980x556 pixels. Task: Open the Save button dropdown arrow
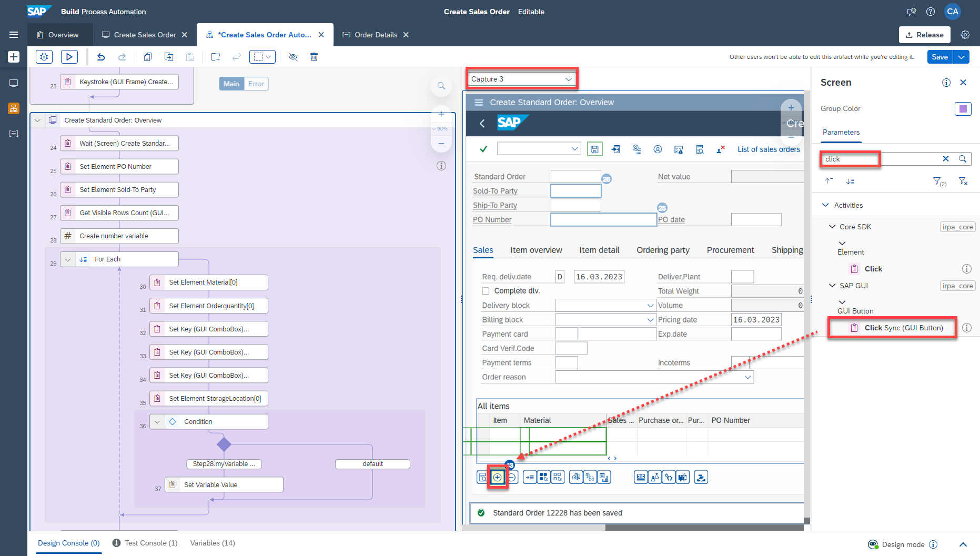pos(962,57)
